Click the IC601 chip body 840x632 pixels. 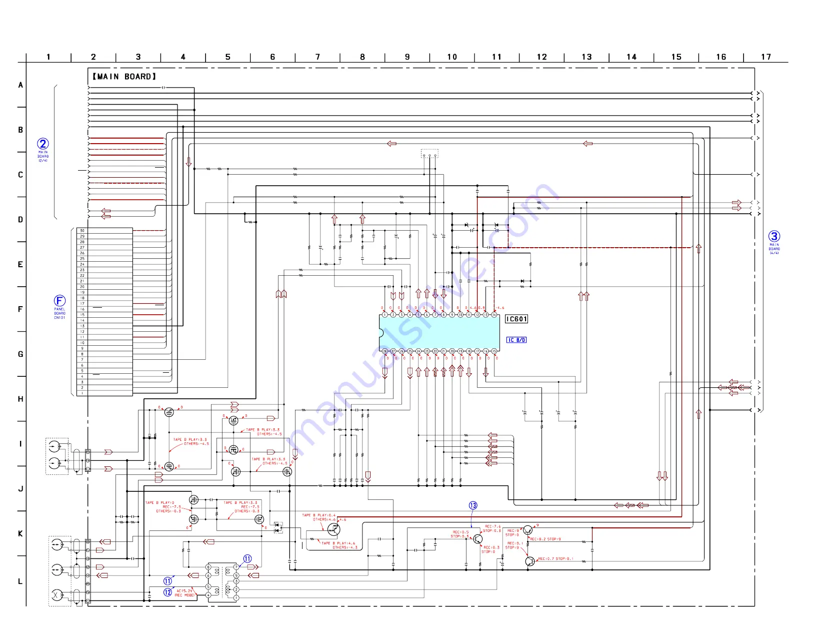pos(439,333)
